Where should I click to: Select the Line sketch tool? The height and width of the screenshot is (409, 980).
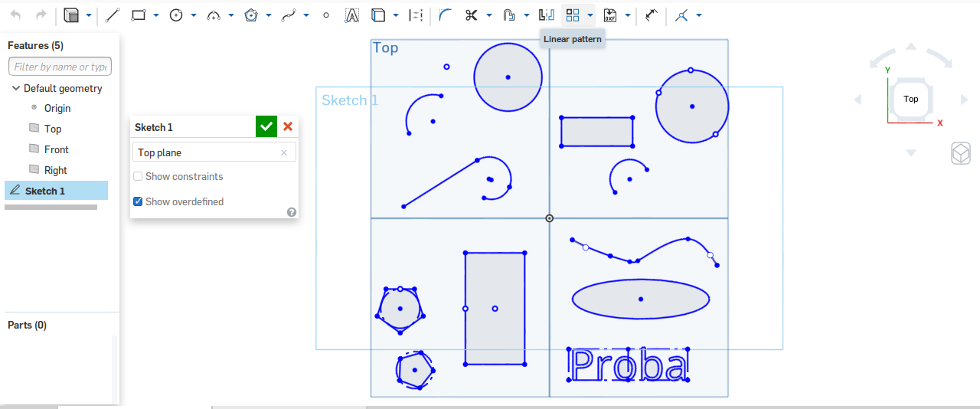click(x=112, y=15)
